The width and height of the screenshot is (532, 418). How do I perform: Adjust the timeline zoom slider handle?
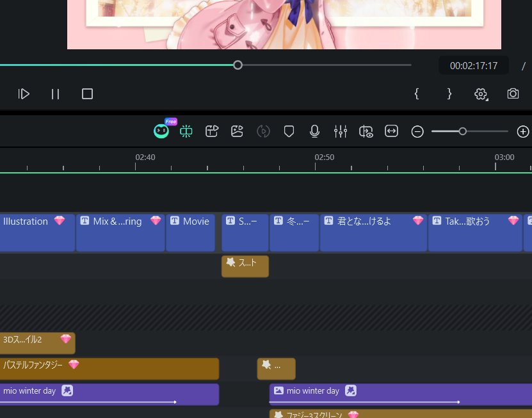[462, 131]
